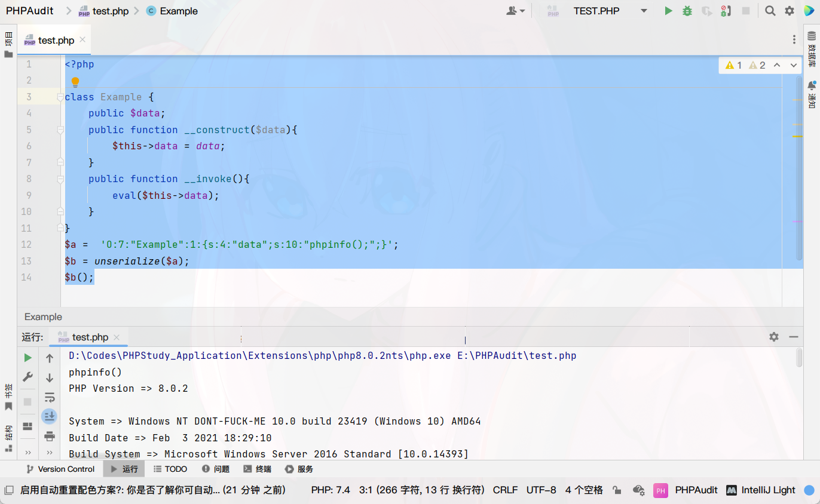Image resolution: width=820 pixels, height=504 pixels.
Task: Collapse the Example class fold marker
Action: (60, 97)
